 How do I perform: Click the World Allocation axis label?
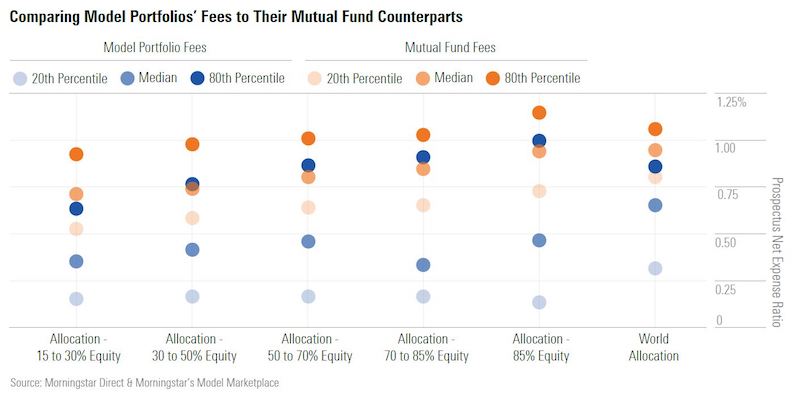click(654, 347)
